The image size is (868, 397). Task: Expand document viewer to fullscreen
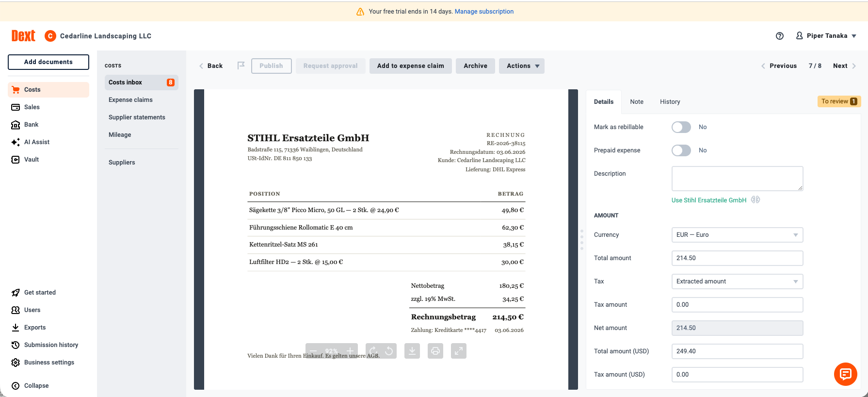(459, 351)
